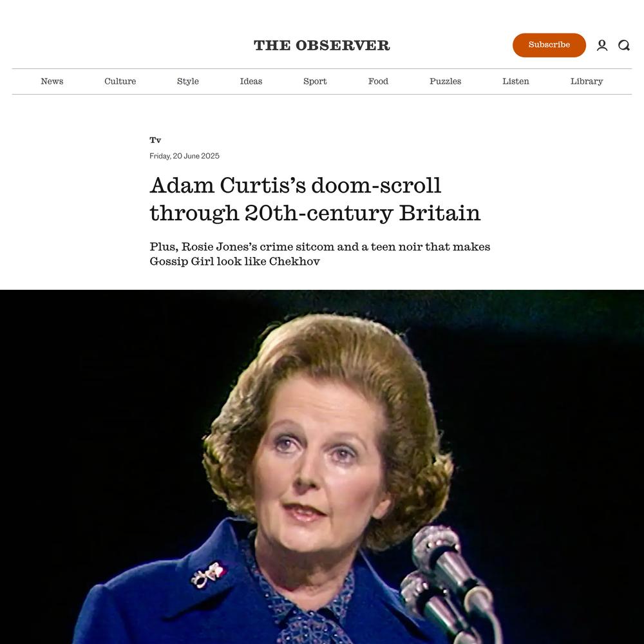Open the Puzzles section
644x644 pixels.
pyautogui.click(x=445, y=81)
